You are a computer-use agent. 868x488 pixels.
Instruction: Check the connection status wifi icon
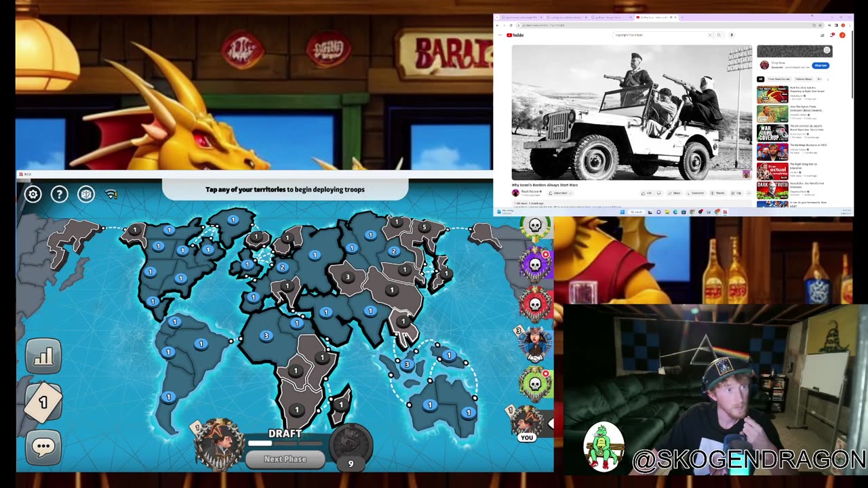point(112,195)
